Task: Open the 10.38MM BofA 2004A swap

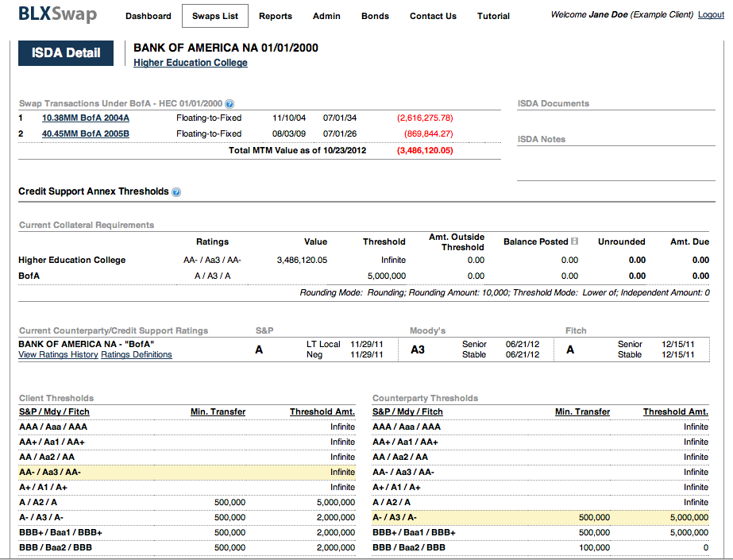Action: click(86, 118)
